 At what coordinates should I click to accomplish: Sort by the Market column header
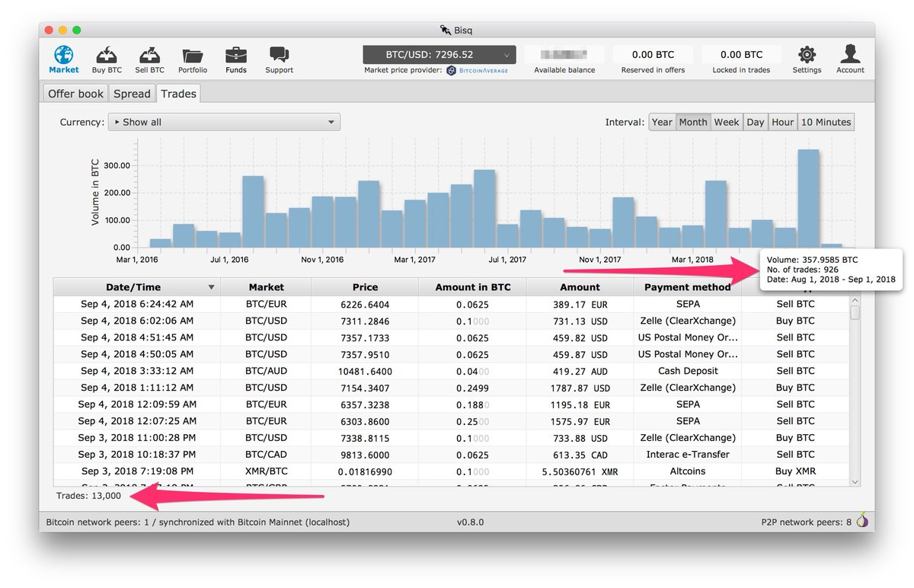266,287
